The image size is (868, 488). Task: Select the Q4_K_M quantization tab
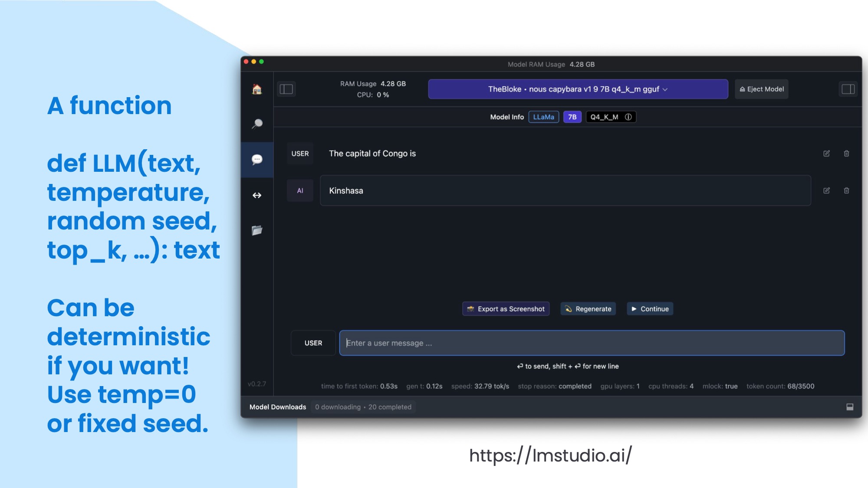click(604, 117)
